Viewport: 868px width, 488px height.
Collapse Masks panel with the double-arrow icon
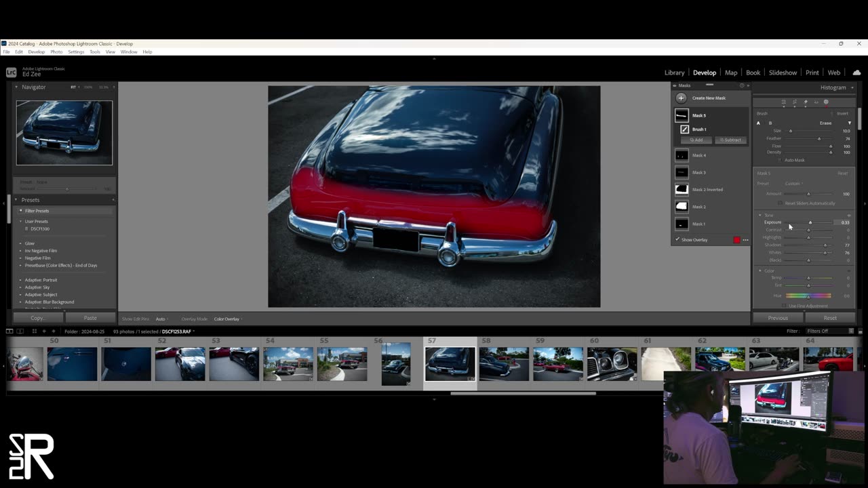(x=748, y=85)
